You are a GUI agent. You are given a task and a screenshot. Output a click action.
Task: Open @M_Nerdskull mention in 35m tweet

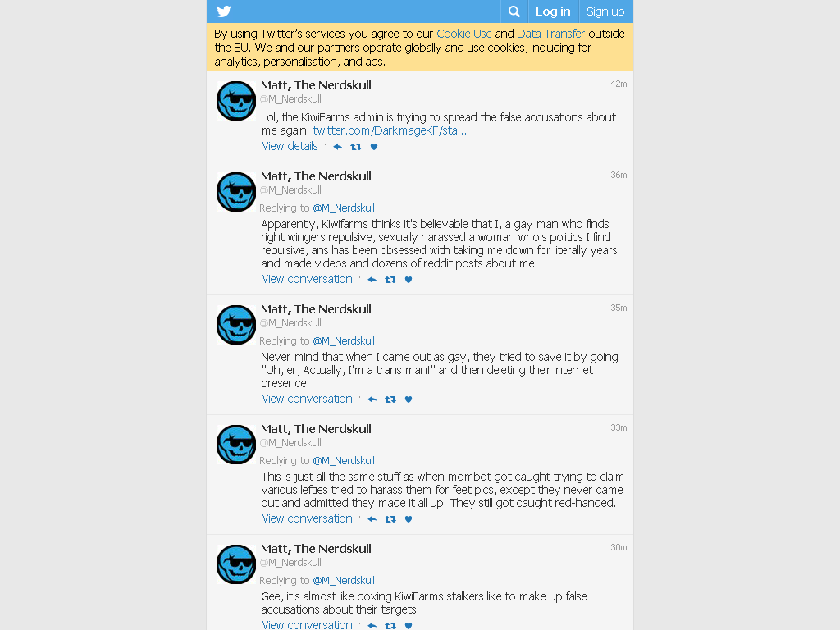tap(344, 340)
